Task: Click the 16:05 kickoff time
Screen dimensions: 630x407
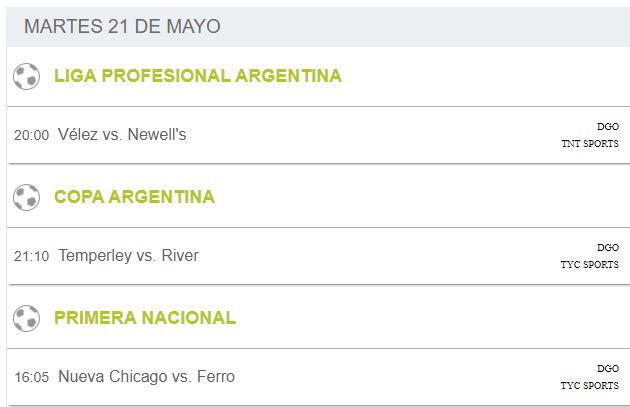Action: point(31,377)
